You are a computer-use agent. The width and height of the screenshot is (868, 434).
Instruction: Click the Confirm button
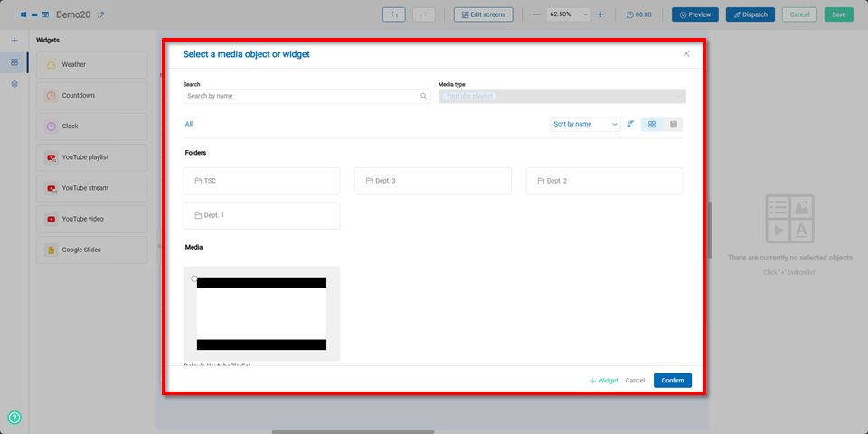point(672,381)
